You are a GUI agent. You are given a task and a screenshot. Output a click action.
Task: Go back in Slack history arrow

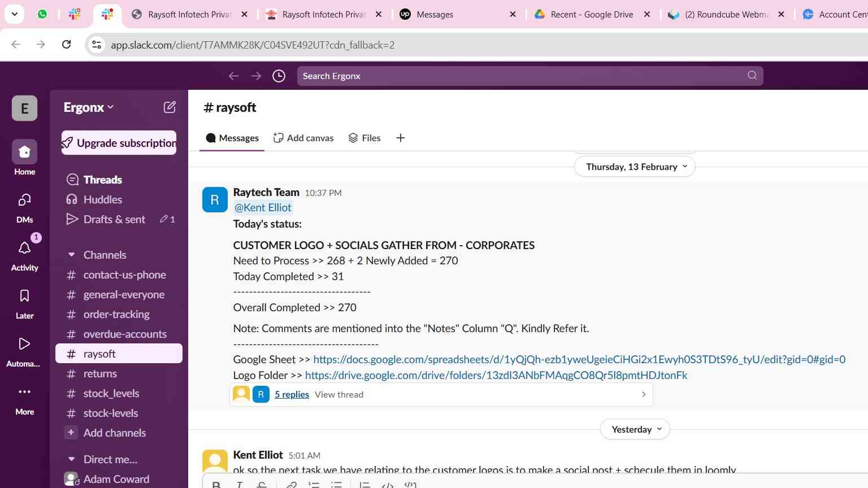(233, 76)
